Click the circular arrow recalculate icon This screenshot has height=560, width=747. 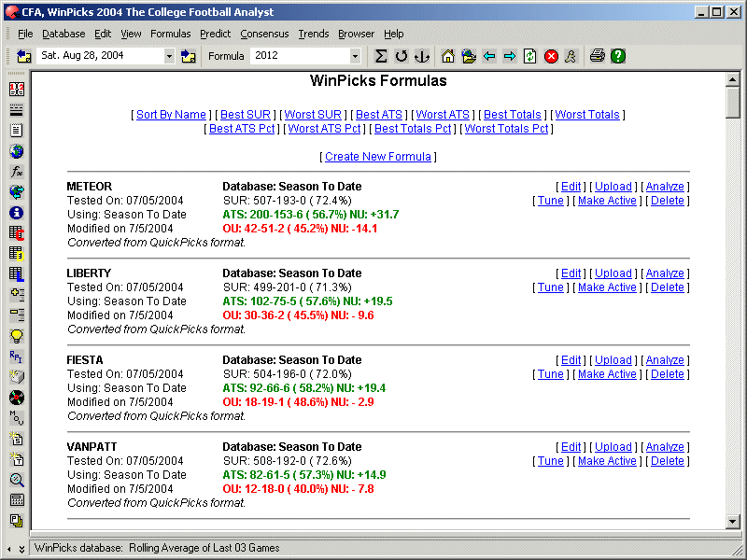pos(402,56)
